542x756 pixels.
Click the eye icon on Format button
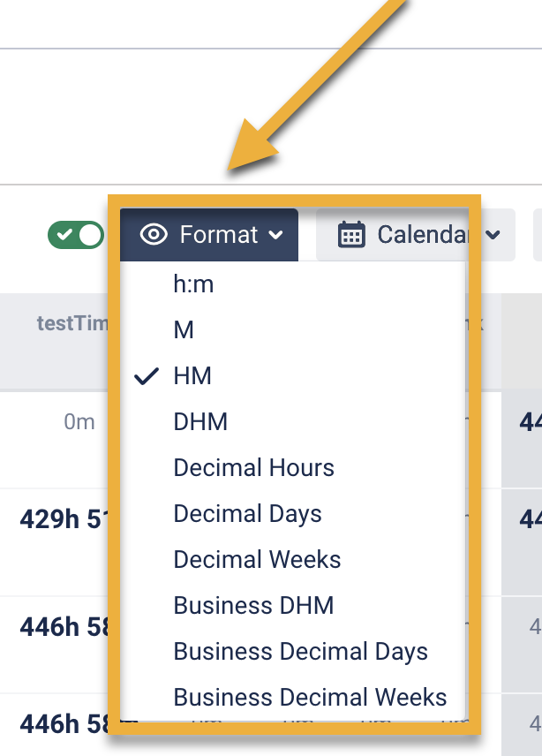pos(154,235)
